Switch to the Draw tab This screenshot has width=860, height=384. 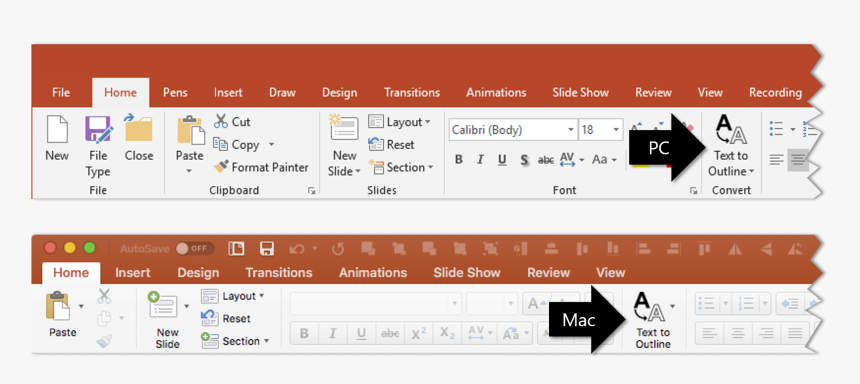pyautogui.click(x=282, y=93)
